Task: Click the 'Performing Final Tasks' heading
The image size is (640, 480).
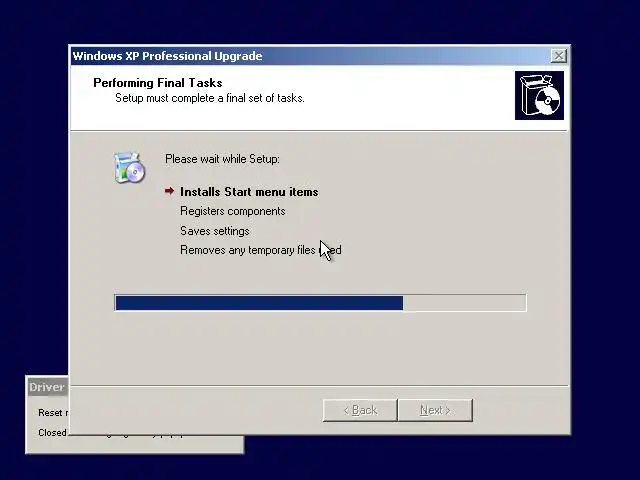Action: [x=158, y=83]
